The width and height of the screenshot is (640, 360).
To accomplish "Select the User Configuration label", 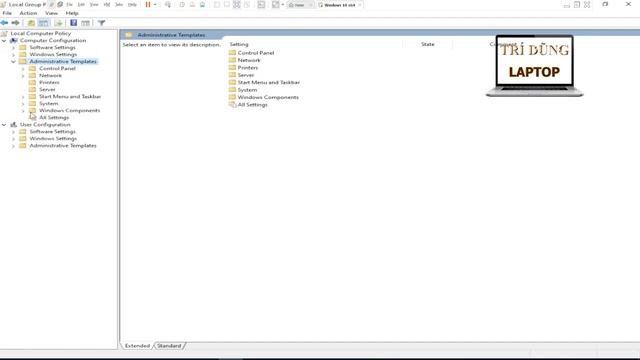I will coord(45,124).
